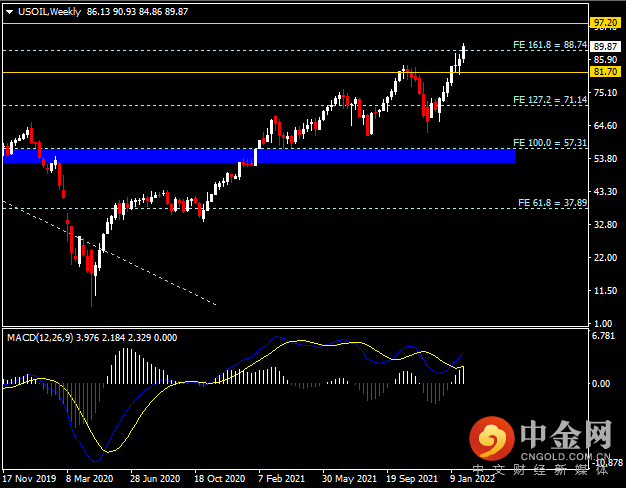Screen dimensions: 626x488
Task: Click the 28 Jun 2020 date label
Action: (155, 479)
